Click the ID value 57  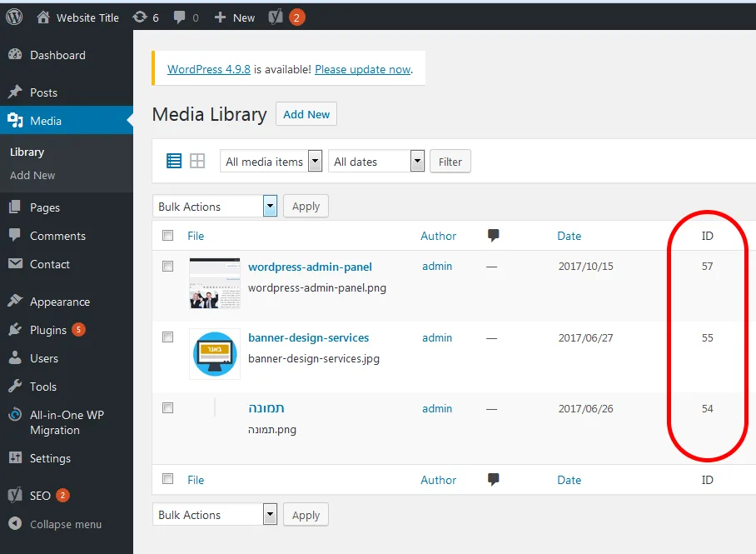pos(708,266)
